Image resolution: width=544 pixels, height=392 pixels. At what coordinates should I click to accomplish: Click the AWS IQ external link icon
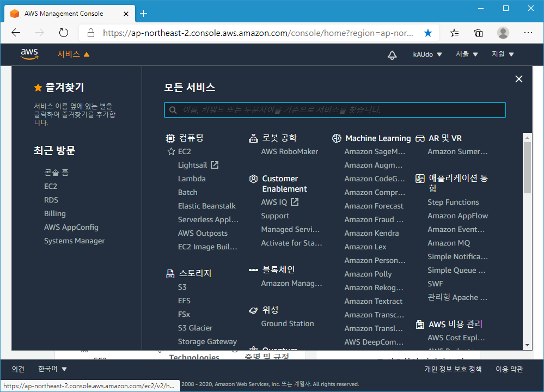coord(295,202)
